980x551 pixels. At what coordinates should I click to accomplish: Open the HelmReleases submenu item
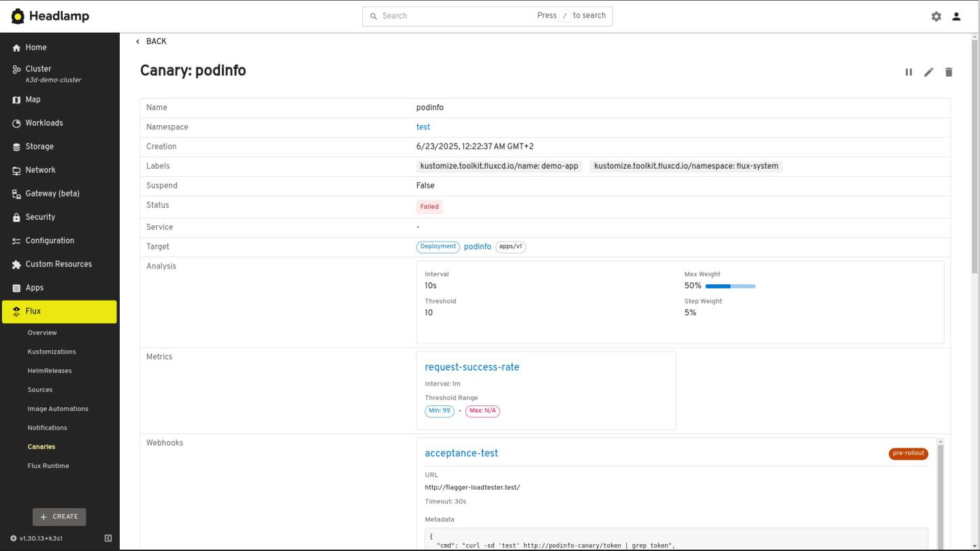click(x=50, y=371)
